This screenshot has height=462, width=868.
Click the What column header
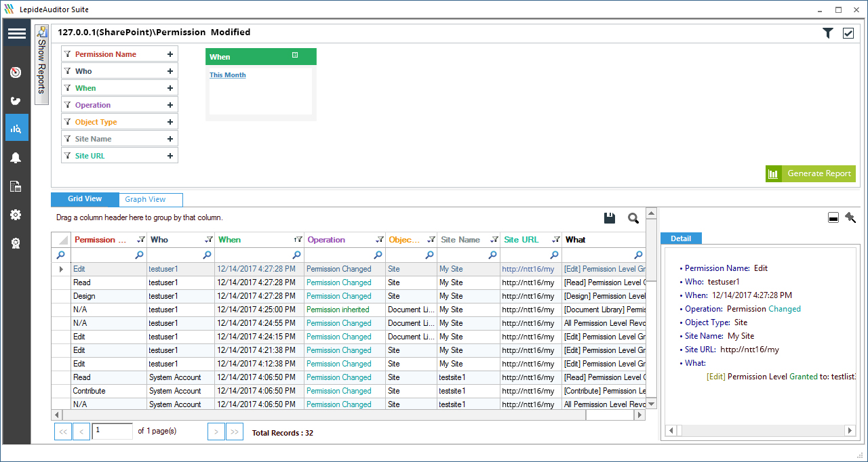tap(604, 240)
